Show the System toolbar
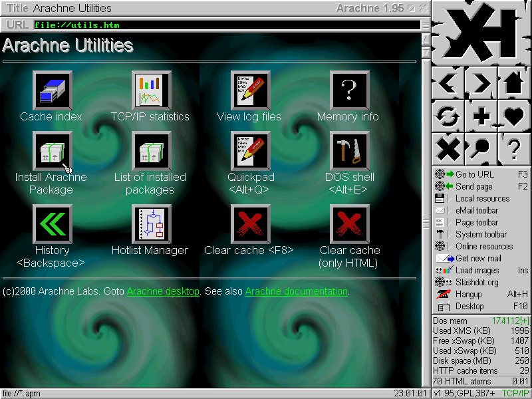Screen dimensions: 532x399 click(x=481, y=235)
